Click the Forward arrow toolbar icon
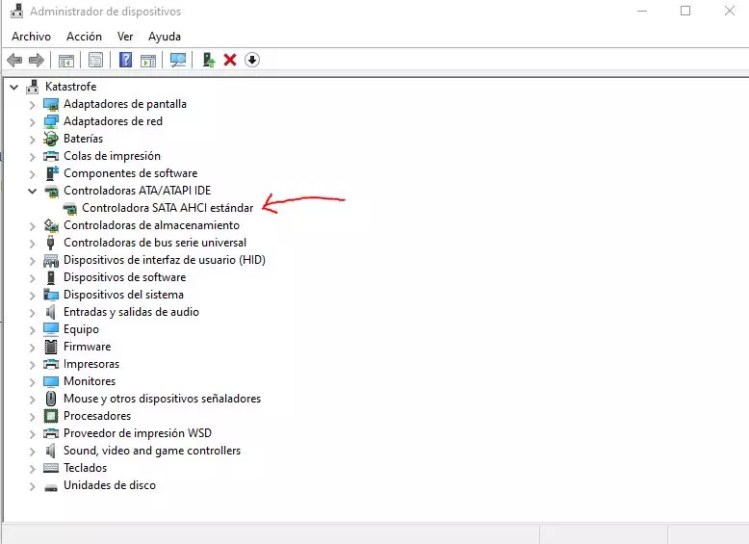The height and width of the screenshot is (544, 749). (36, 60)
